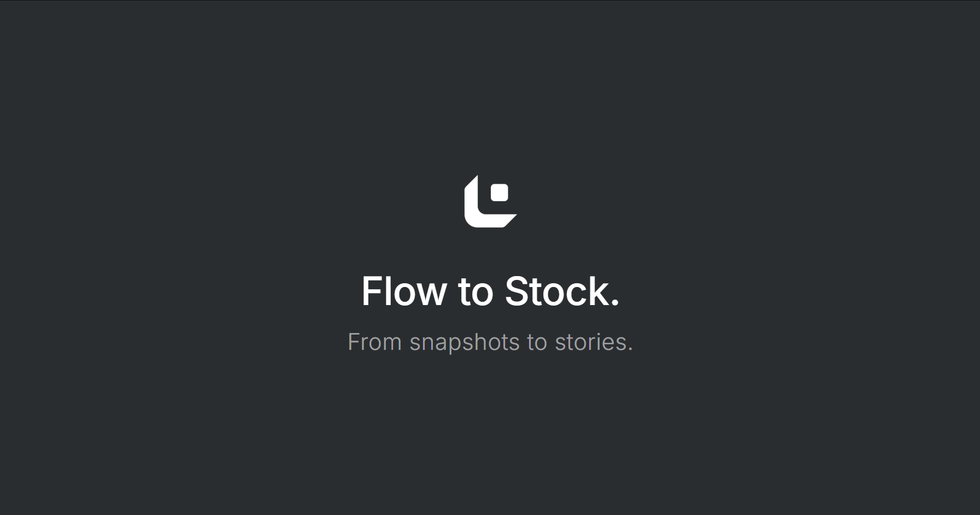This screenshot has width=980, height=515.
Task: Click the letter w in "Flow"
Action: coord(434,295)
